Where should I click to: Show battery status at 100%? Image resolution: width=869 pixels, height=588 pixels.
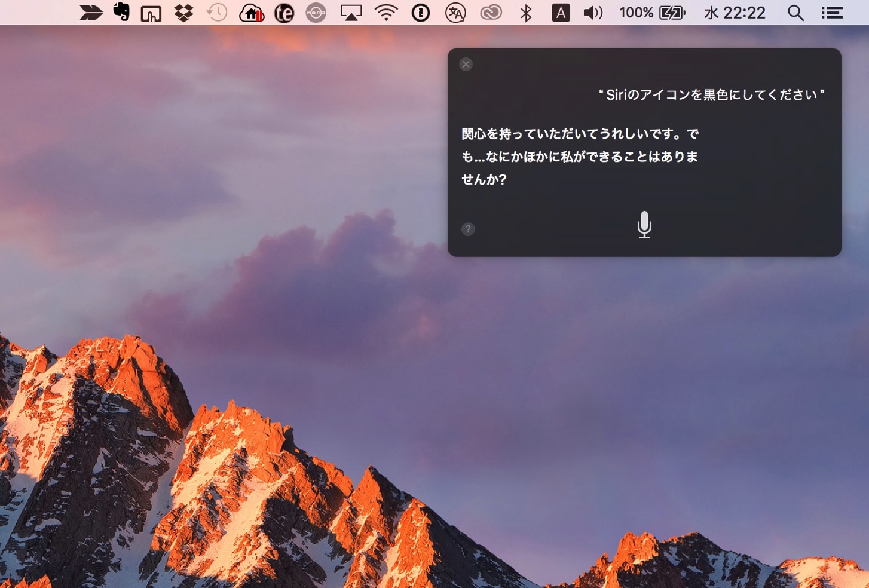click(x=652, y=13)
